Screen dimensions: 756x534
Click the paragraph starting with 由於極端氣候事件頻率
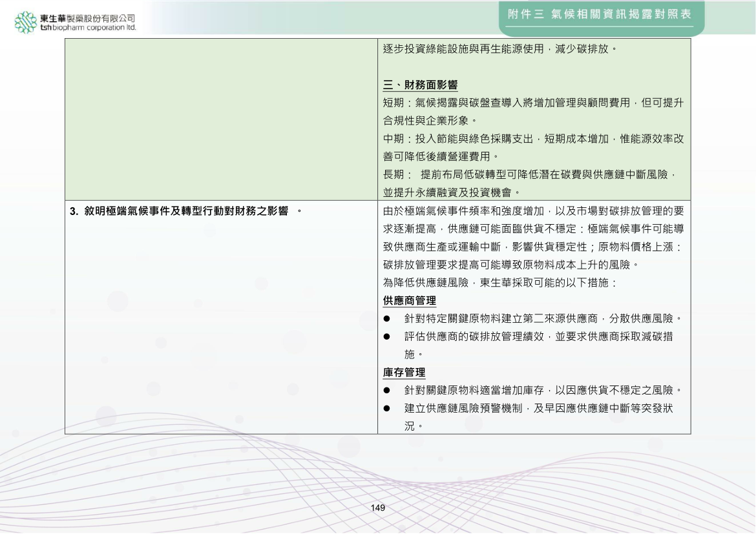pyautogui.click(x=533, y=211)
